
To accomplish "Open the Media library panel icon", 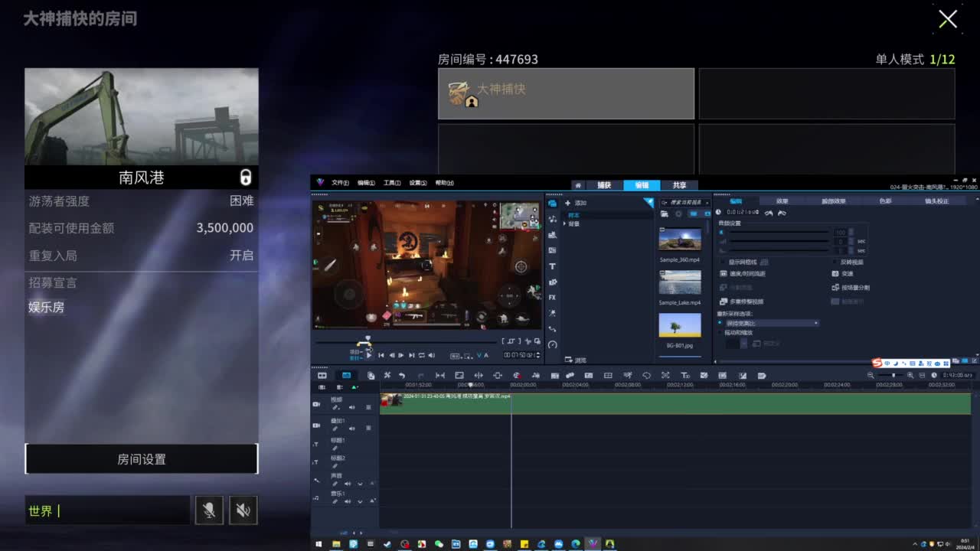I will click(552, 203).
